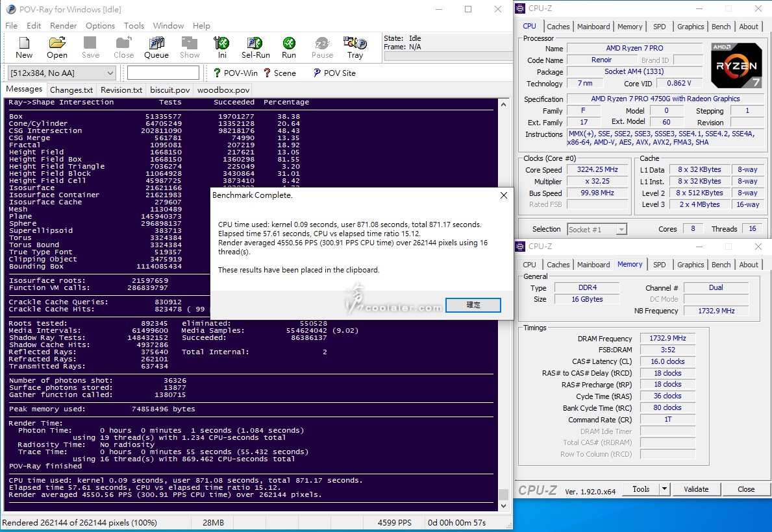Image resolution: width=772 pixels, height=532 pixels.
Task: Select CPU tab in lower CPU-Z window
Action: (529, 265)
